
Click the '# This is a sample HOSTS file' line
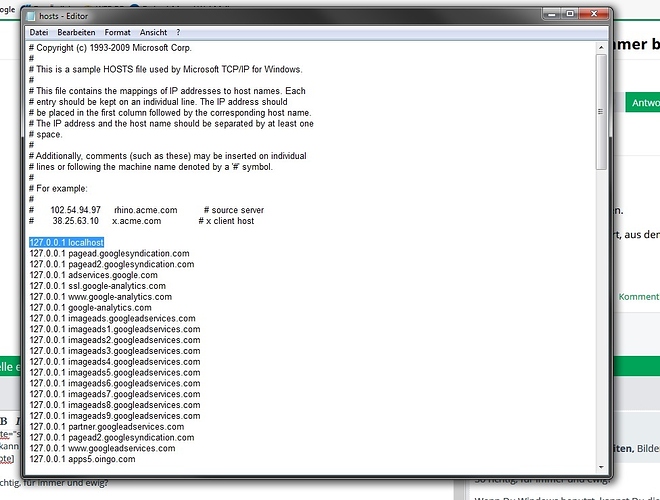pos(165,69)
